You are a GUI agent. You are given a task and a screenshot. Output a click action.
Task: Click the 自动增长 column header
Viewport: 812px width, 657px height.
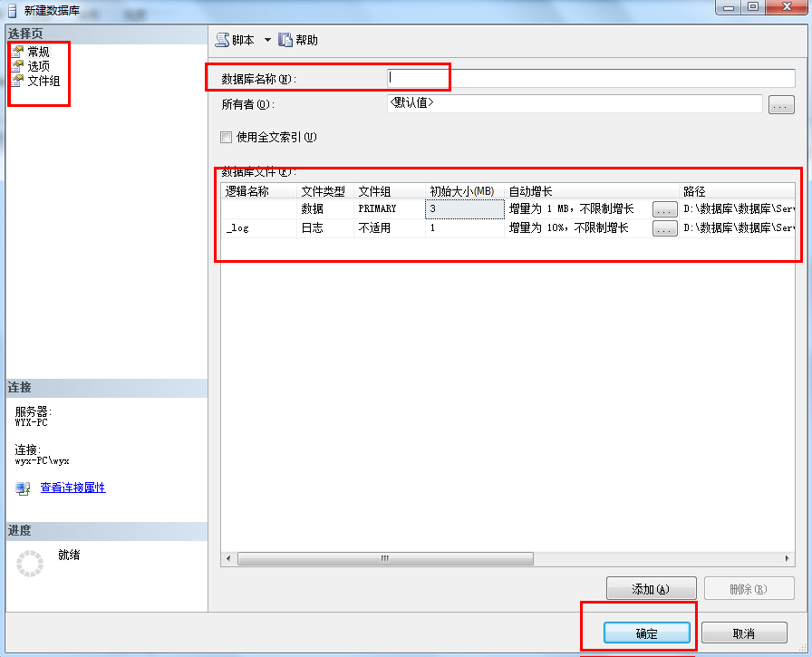point(592,191)
